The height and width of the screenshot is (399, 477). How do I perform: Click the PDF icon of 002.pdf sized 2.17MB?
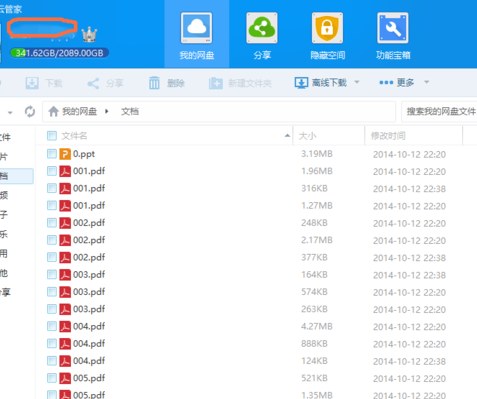(65, 240)
